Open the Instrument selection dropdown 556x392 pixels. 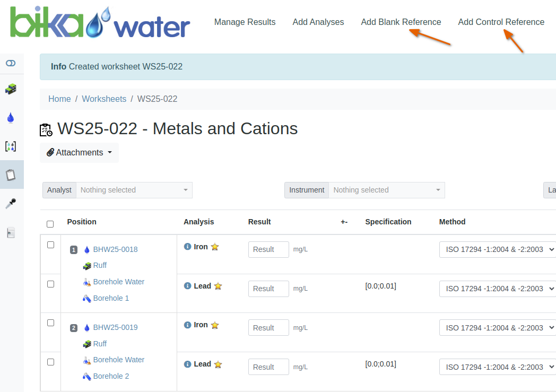point(386,190)
